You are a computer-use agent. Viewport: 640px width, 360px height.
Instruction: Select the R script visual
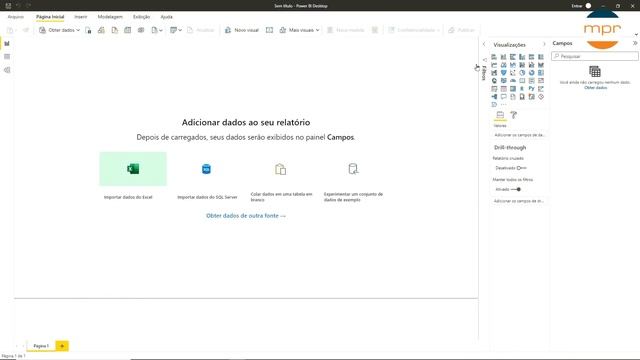(522, 89)
